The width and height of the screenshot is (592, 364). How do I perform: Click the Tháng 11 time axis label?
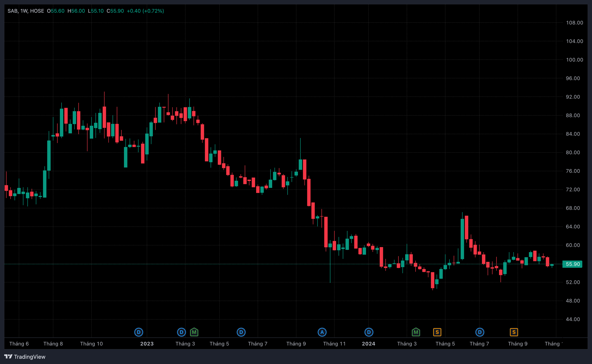(x=334, y=343)
